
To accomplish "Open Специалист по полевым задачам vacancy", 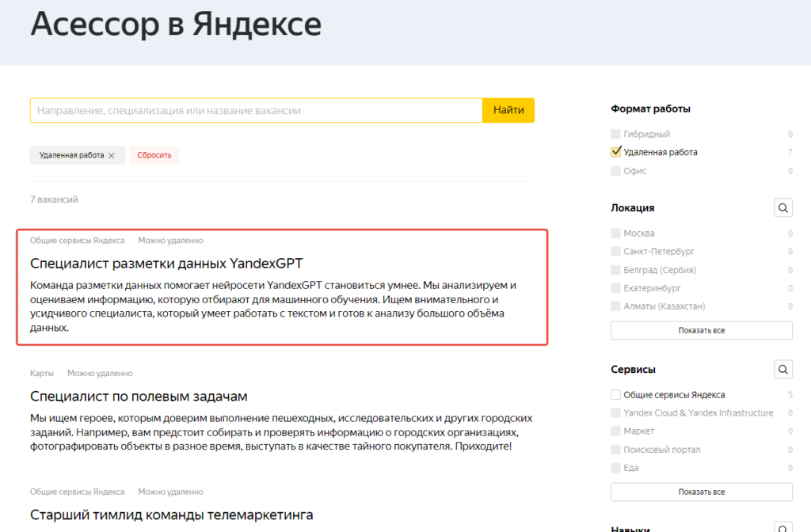I will (x=139, y=397).
